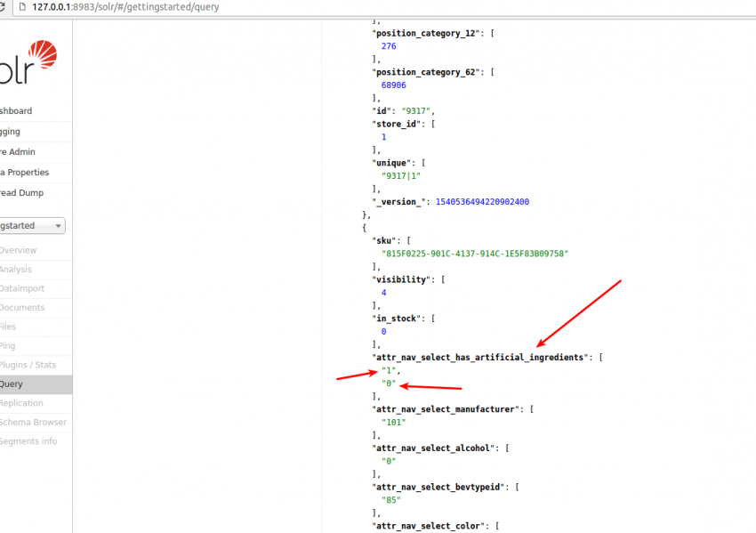Click the id value "9317"
Screen dimensions: 756x533
tap(415, 111)
